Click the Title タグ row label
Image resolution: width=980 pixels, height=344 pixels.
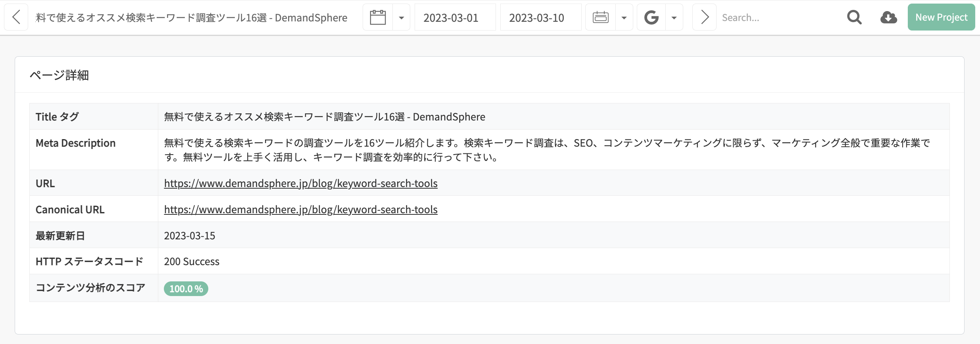click(58, 117)
